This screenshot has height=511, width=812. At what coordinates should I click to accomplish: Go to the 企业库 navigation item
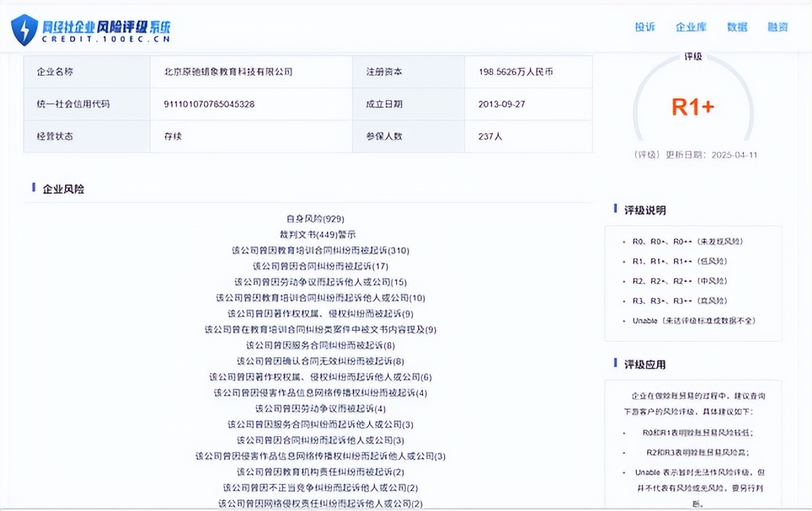pos(691,27)
